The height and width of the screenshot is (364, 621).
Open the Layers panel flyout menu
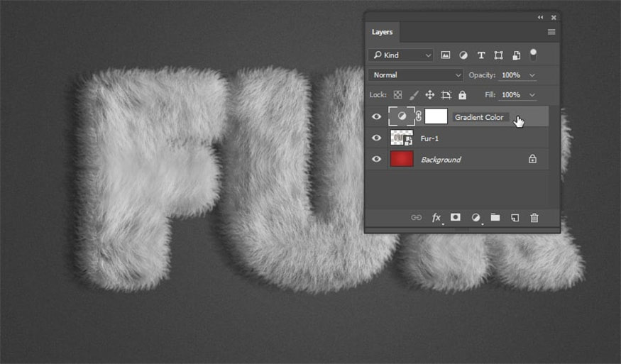pos(551,32)
